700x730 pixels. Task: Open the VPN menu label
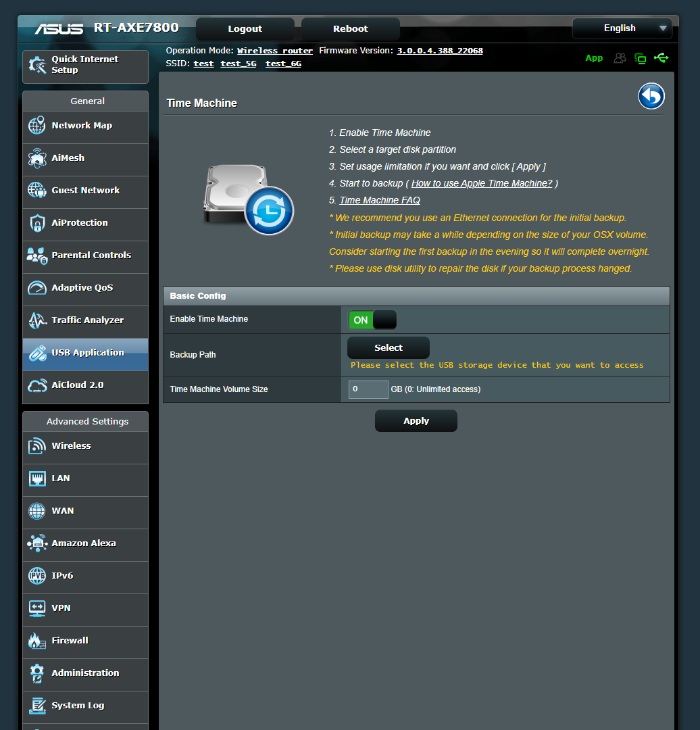click(61, 608)
